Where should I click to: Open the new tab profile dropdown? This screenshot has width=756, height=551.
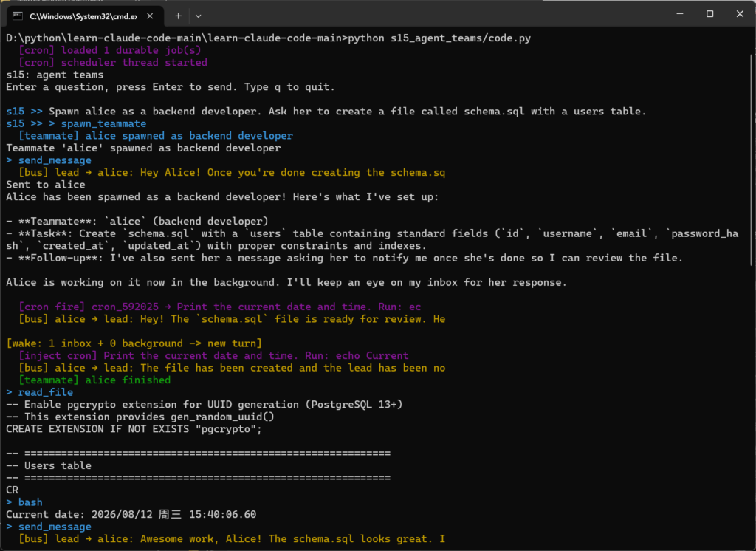[198, 16]
